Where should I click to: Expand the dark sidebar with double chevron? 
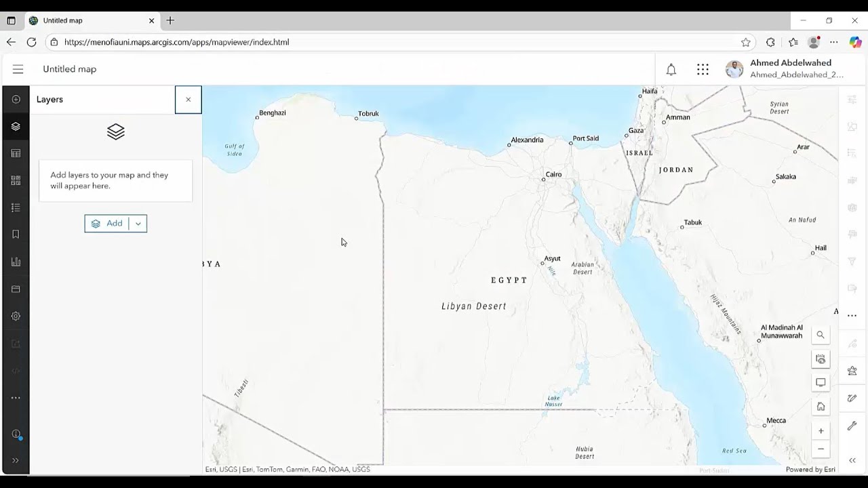click(16, 461)
